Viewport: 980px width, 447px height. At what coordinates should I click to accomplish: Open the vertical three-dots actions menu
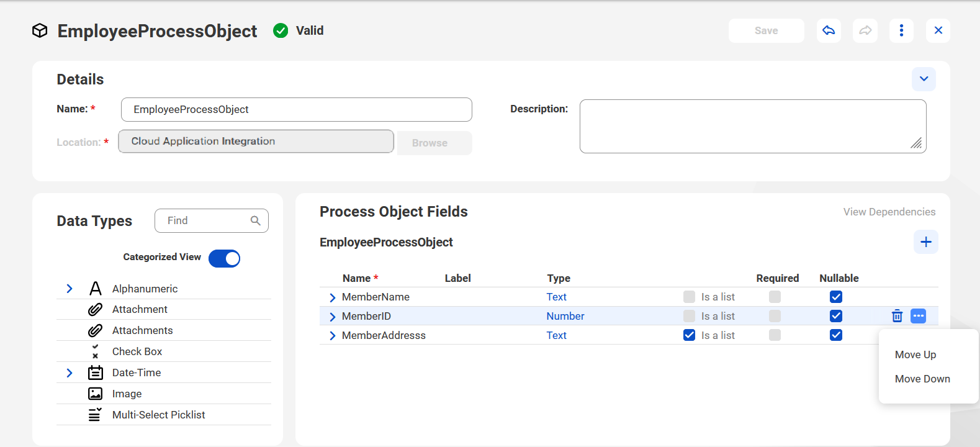901,30
